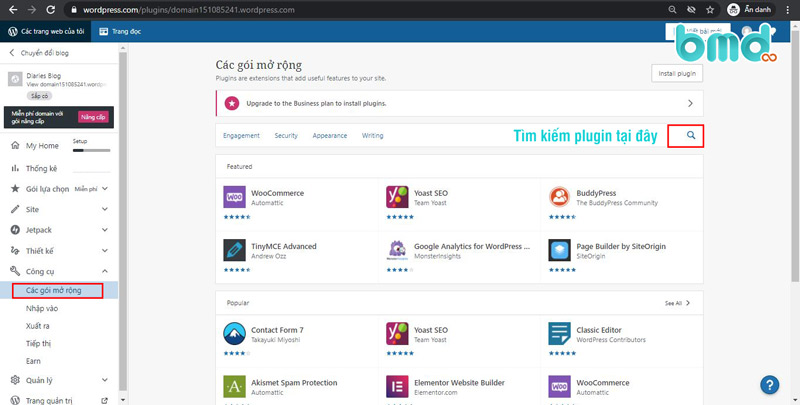Go back with the browser back arrow
800x405 pixels.
13,10
